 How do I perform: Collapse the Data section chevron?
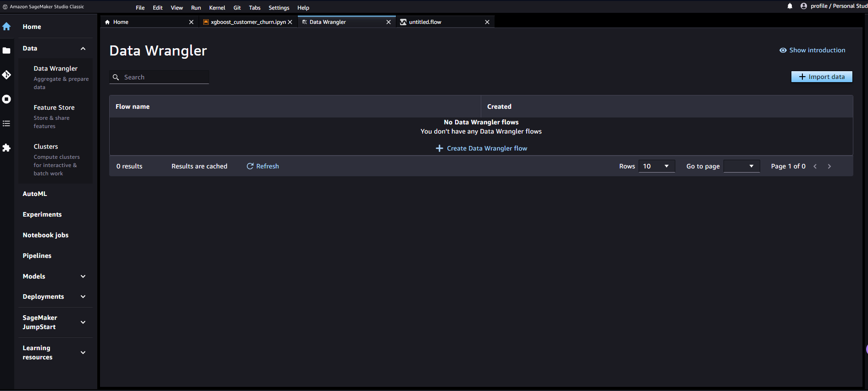point(83,49)
